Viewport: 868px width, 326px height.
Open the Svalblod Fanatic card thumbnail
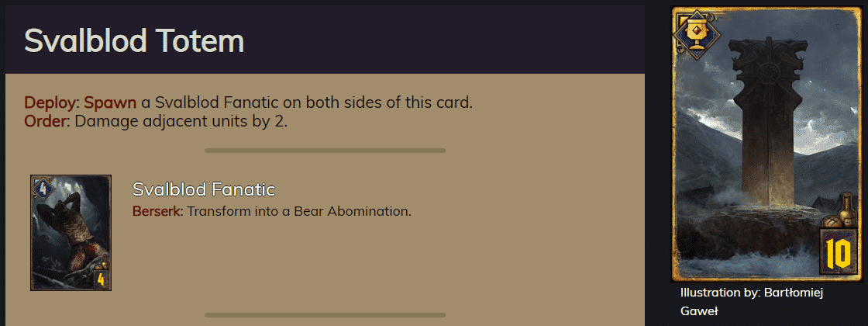(x=71, y=233)
